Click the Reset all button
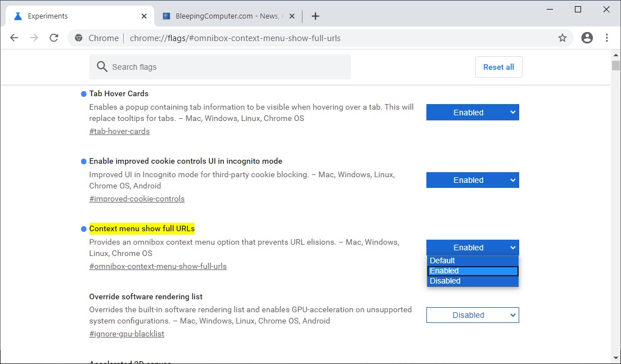621x364 pixels. point(498,66)
